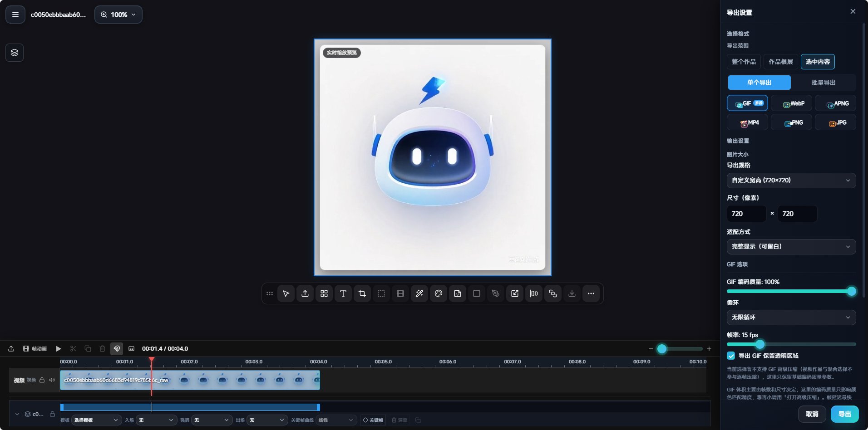Play the timeline animation

(x=59, y=349)
